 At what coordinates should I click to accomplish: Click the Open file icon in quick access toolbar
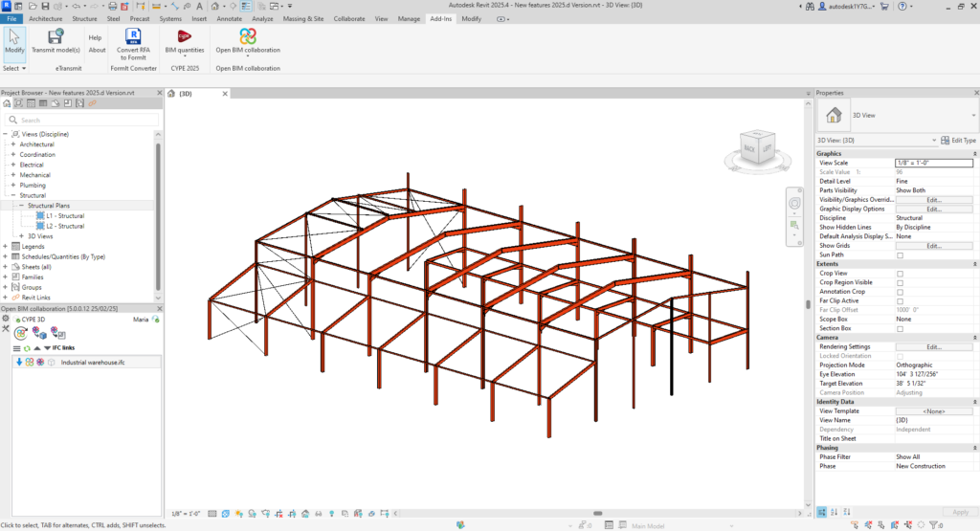tap(33, 6)
